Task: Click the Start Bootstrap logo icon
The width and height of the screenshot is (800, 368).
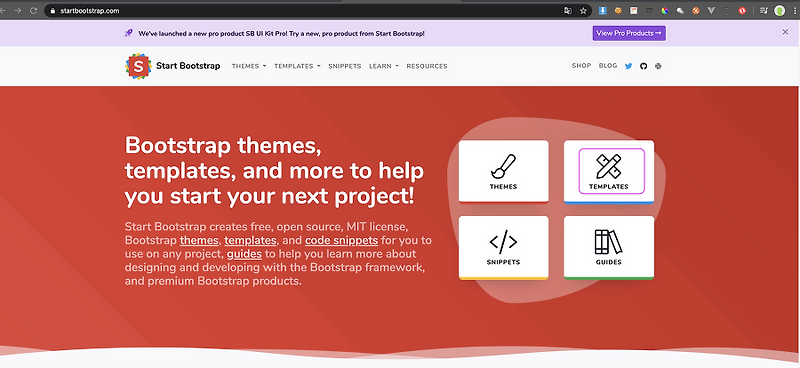Action: click(138, 66)
